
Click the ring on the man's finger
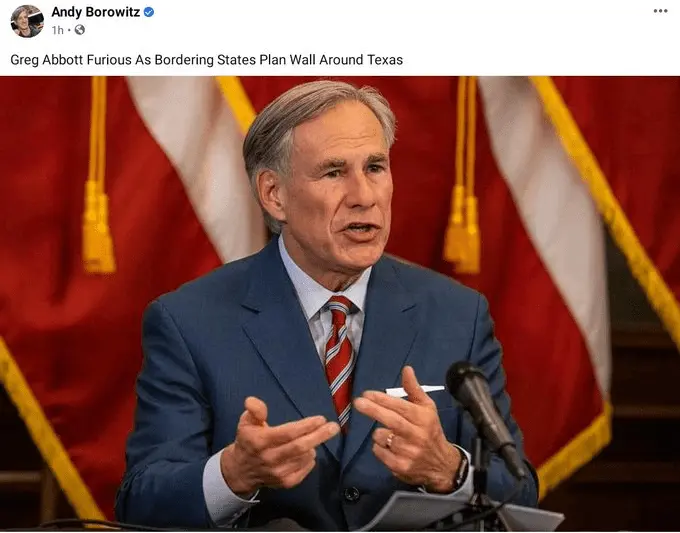[x=389, y=440]
